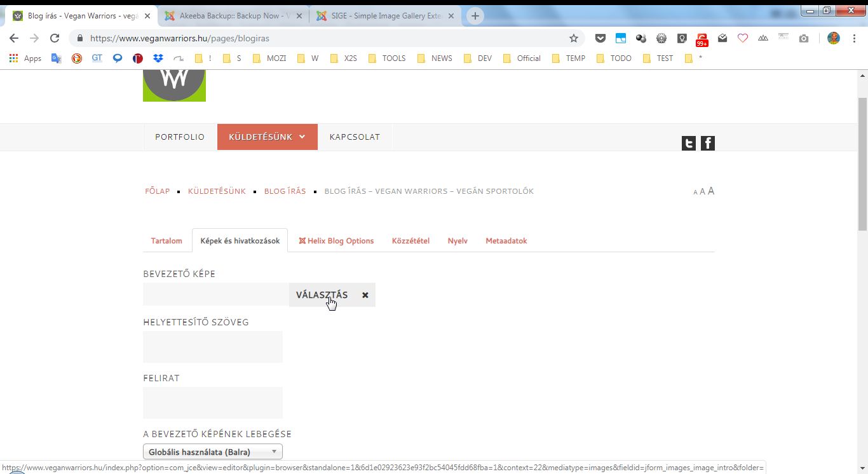Switch to the Metaadatok tab

pyautogui.click(x=506, y=241)
